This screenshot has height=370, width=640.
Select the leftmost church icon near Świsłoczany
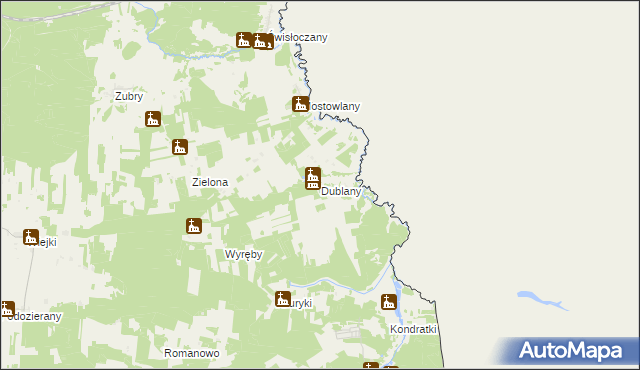coord(244,40)
